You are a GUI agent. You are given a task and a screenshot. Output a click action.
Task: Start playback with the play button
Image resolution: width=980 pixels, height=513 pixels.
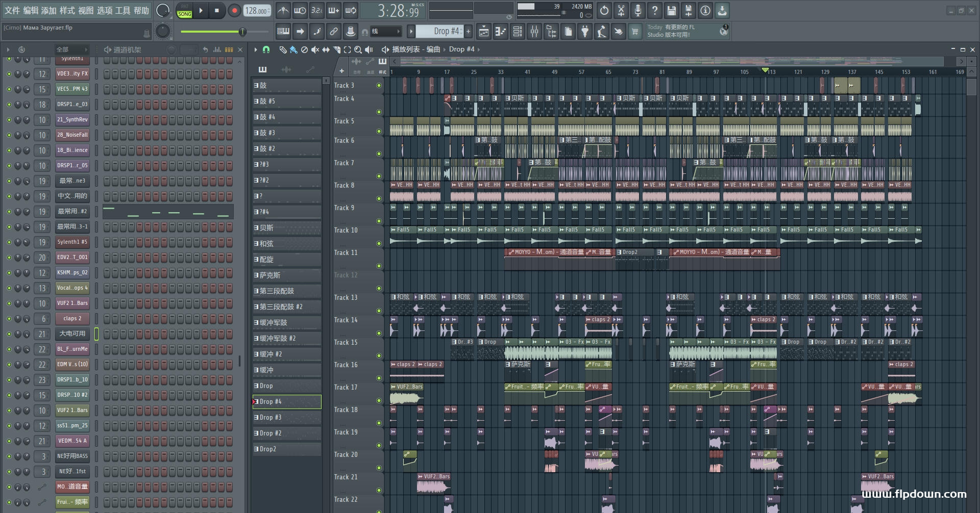201,10
